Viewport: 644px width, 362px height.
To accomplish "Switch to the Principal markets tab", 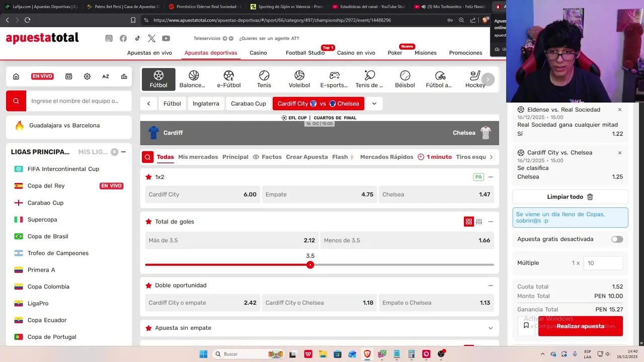I will [235, 157].
